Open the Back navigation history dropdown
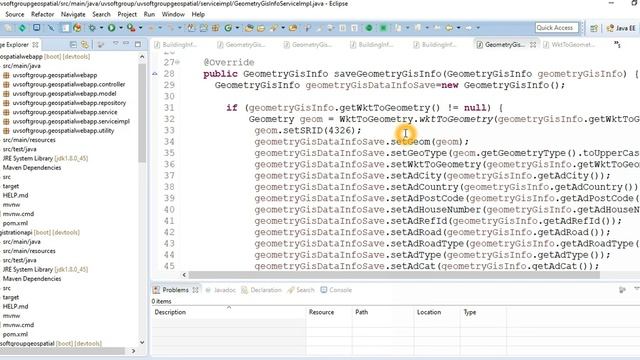 [458, 28]
